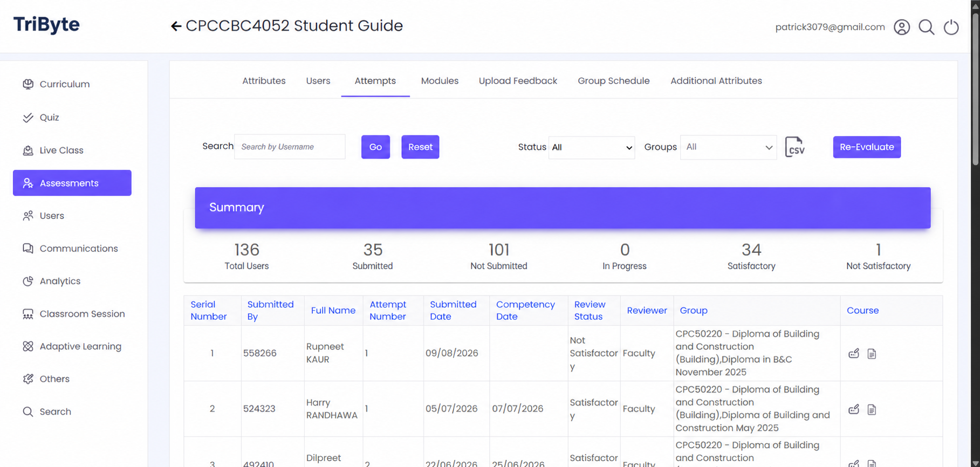
Task: Click the power logout icon
Action: coord(951,27)
